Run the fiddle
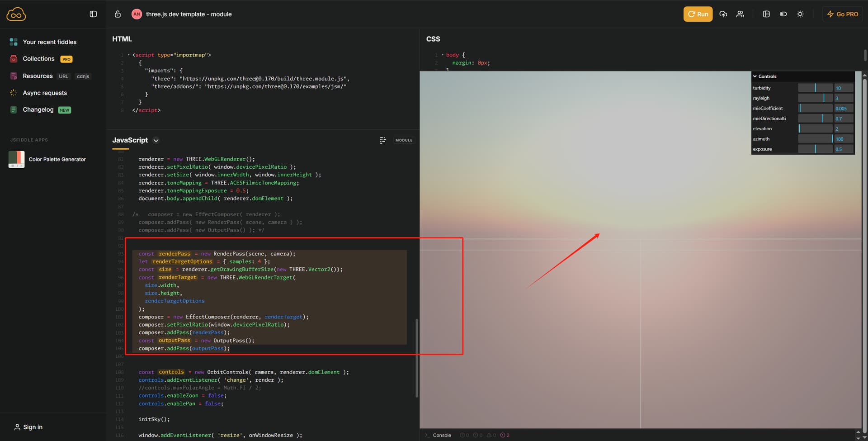Image resolution: width=868 pixels, height=441 pixels. tap(698, 14)
